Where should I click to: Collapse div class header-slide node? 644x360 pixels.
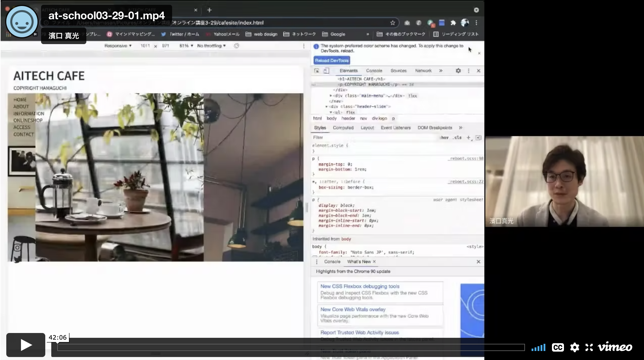326,106
